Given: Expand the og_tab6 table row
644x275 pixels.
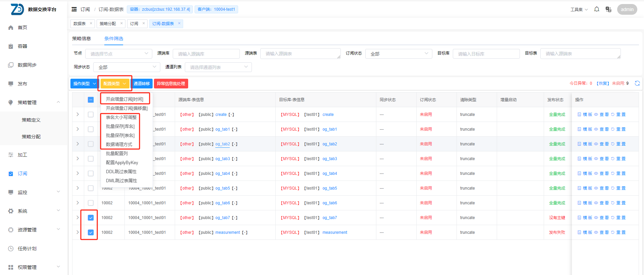Looking at the screenshot, I should click(77, 203).
